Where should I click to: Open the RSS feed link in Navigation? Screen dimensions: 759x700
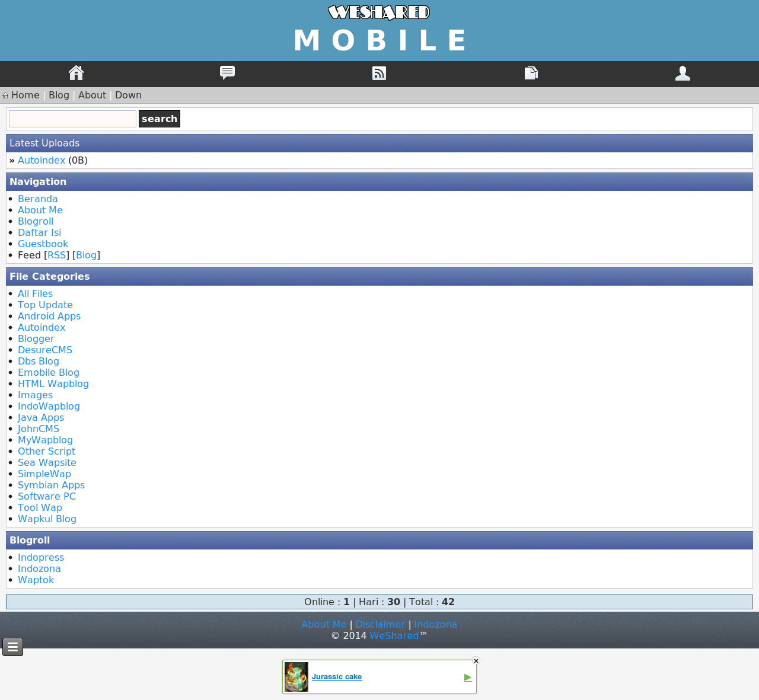(x=57, y=255)
